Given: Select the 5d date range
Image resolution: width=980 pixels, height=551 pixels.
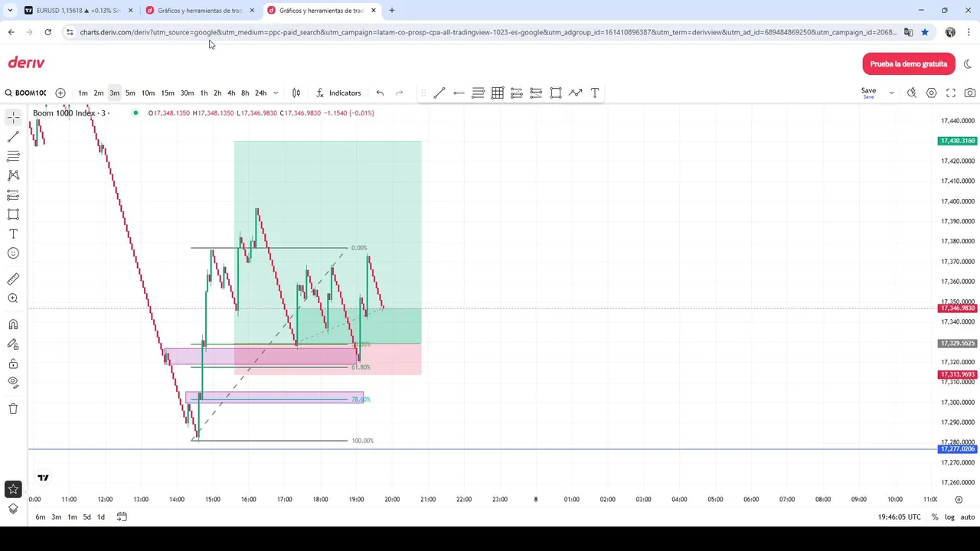Looking at the screenshot, I should (87, 517).
